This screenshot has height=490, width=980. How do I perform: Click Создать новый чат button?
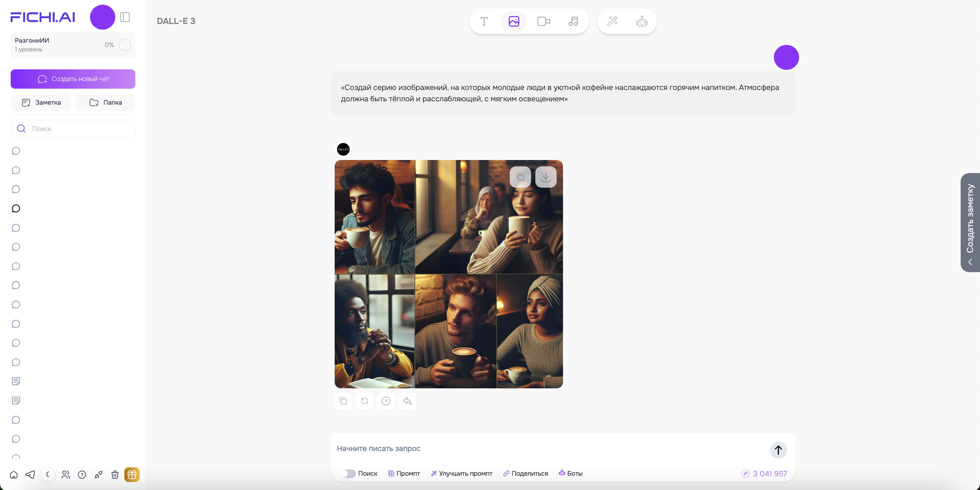point(73,79)
